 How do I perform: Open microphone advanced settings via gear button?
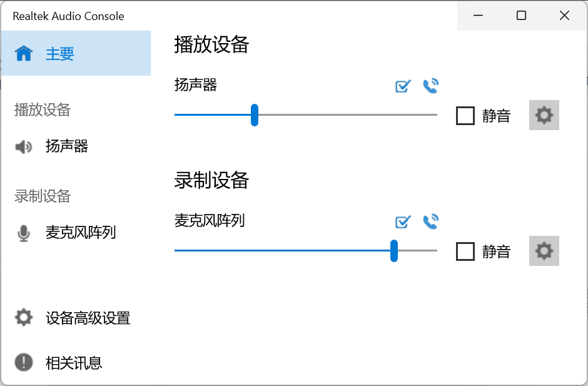(x=544, y=251)
